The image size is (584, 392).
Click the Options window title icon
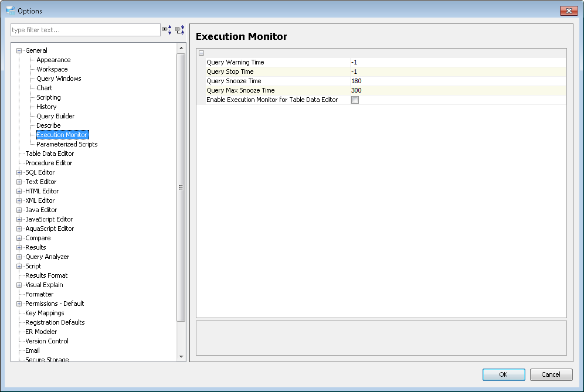11,11
